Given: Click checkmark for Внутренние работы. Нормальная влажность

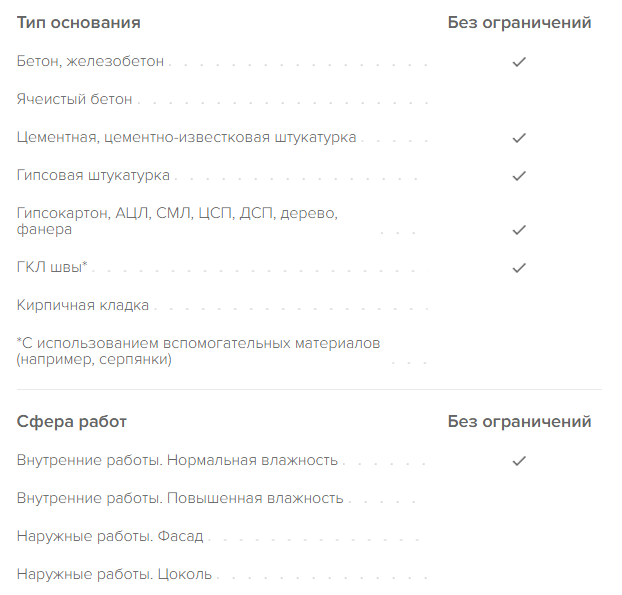Looking at the screenshot, I should point(519,461).
